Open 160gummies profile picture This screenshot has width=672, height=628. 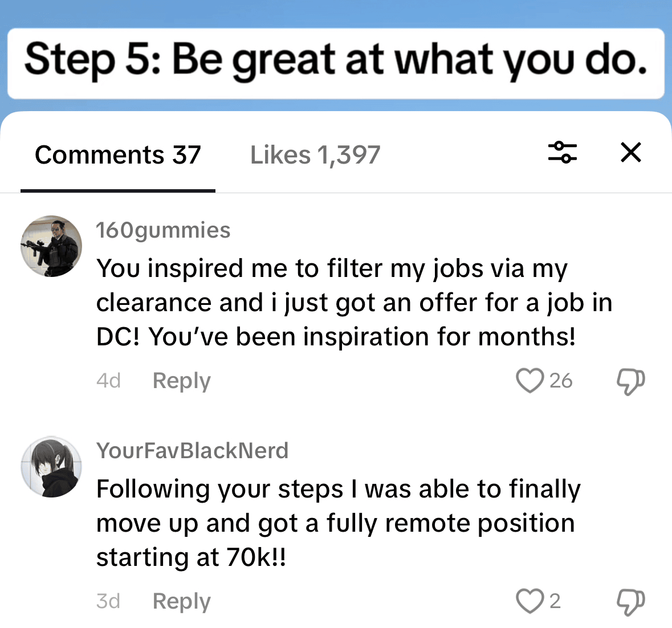[51, 246]
